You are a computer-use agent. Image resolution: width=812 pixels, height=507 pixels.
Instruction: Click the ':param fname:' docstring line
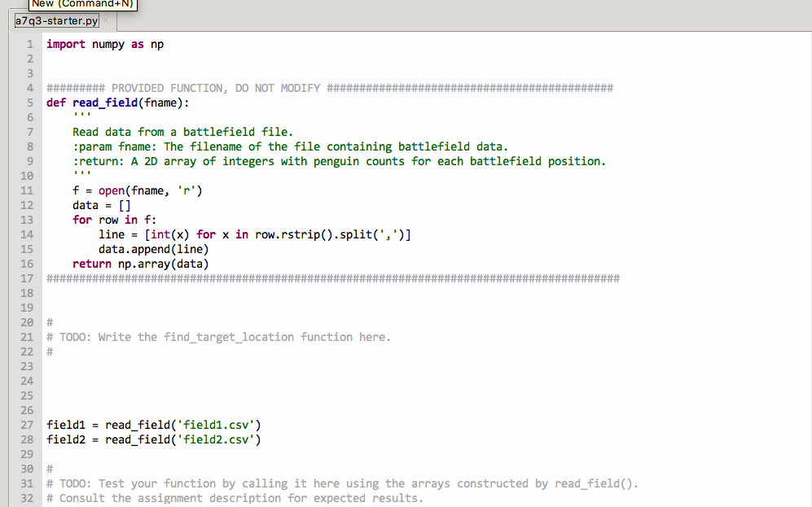click(290, 146)
